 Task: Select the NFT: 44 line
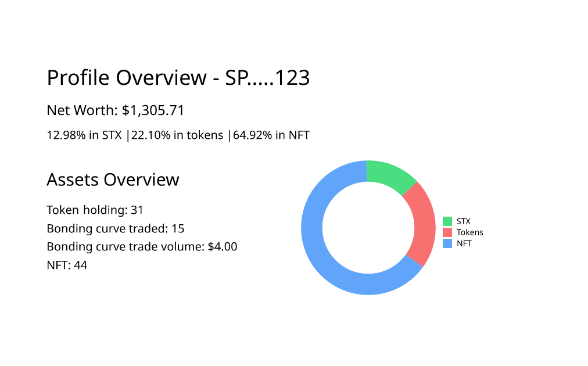67,265
